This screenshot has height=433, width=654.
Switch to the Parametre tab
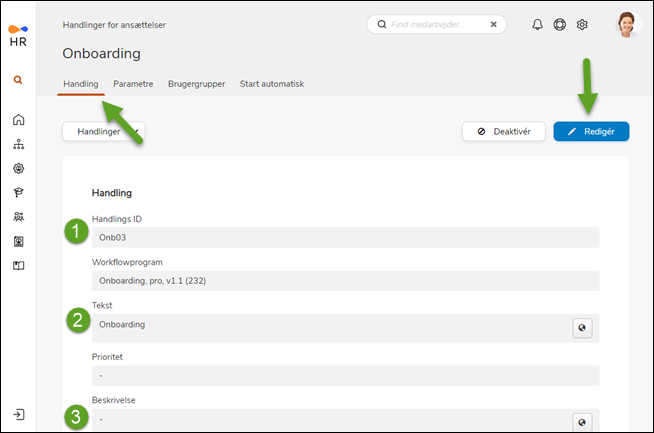(133, 84)
